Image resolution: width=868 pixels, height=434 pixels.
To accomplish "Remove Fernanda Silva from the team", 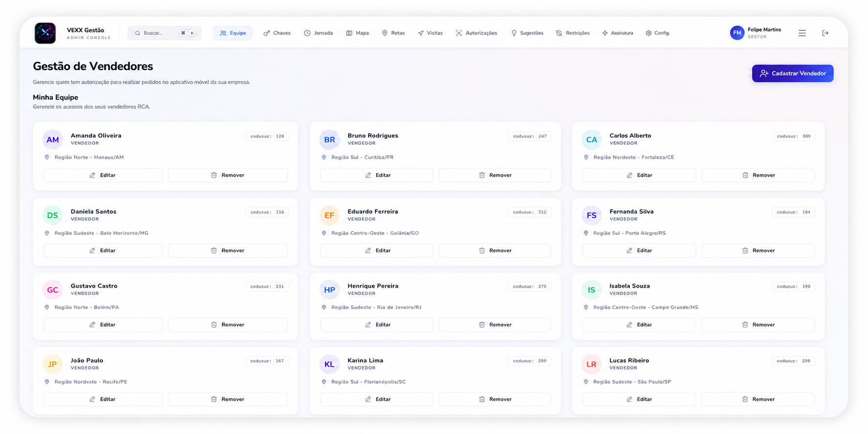I will 758,251.
